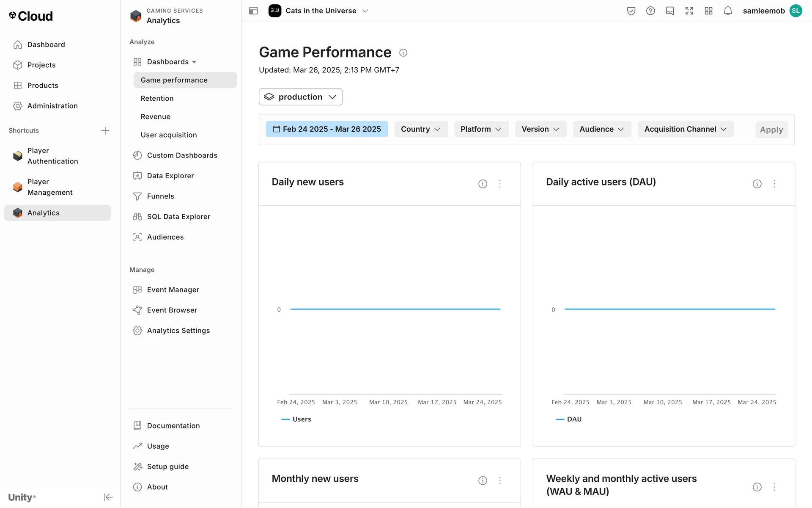Go to SQL Data Explorer
This screenshot has height=508, width=812.
tap(178, 216)
